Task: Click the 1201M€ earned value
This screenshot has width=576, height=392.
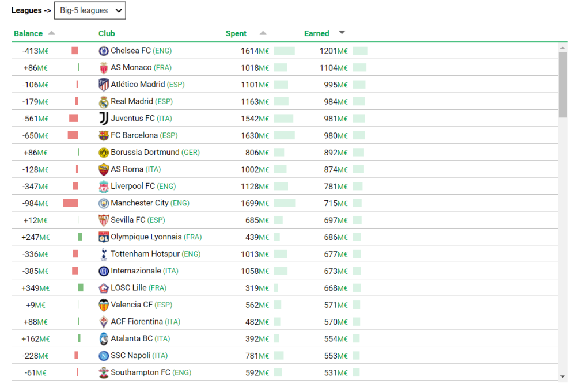Action: click(334, 51)
